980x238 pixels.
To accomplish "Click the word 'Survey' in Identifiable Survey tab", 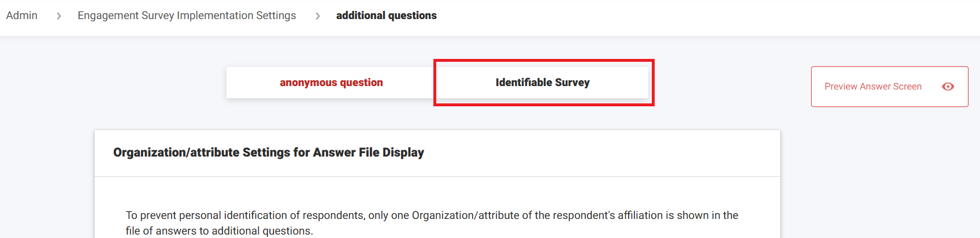I will [x=572, y=83].
